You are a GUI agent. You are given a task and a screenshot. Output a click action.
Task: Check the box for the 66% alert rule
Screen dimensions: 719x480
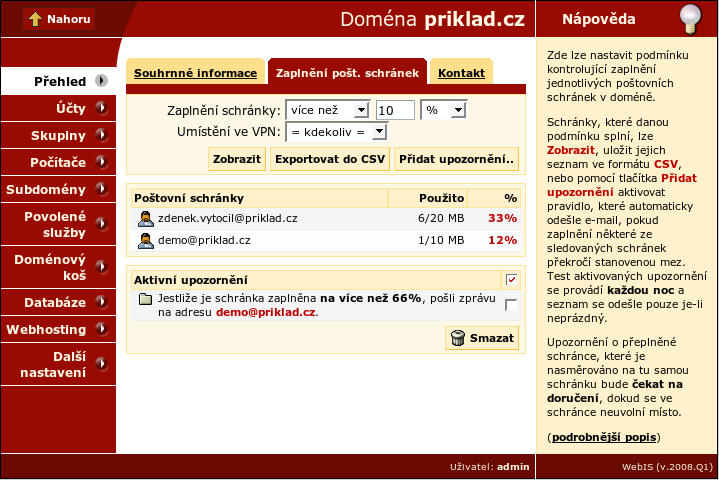click(x=511, y=305)
